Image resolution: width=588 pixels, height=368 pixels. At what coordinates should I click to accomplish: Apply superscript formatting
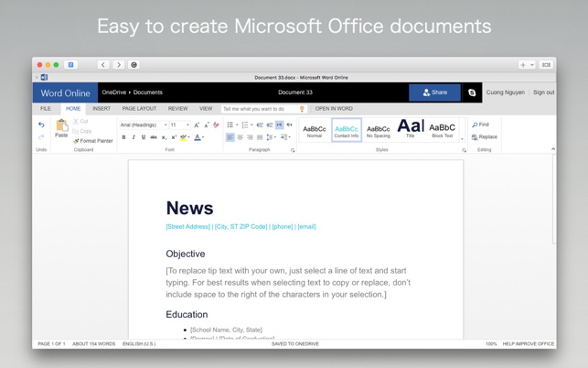click(x=174, y=137)
